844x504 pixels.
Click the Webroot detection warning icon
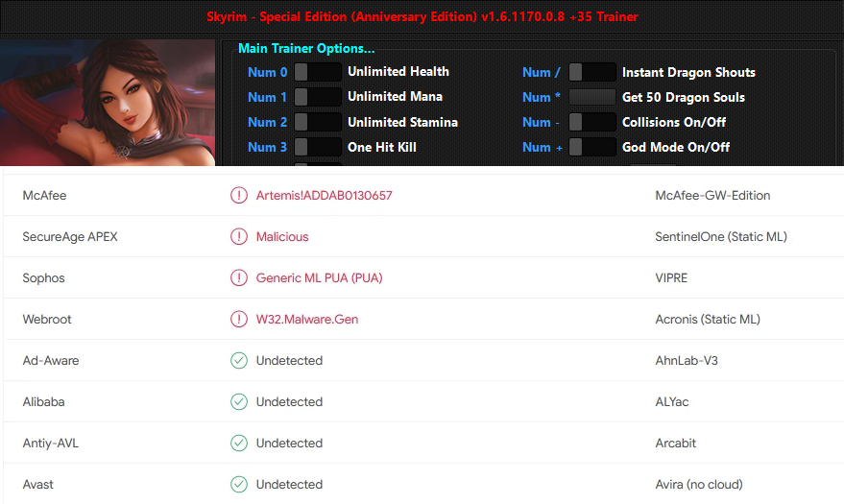coord(239,319)
